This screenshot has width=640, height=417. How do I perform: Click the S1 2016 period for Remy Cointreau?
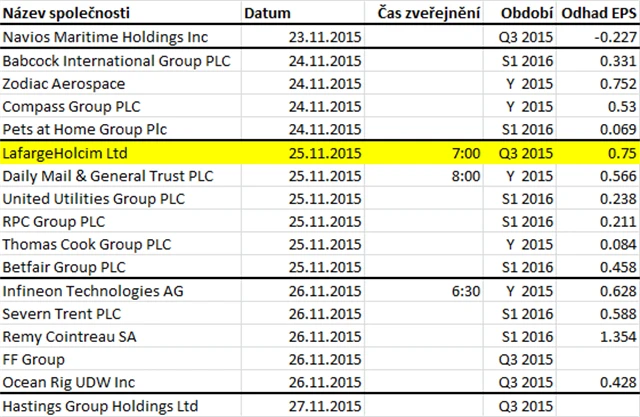527,337
